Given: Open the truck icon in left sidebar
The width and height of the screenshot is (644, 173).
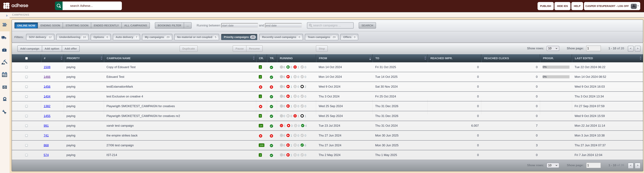Looking at the screenshot, I should [x=4, y=37].
